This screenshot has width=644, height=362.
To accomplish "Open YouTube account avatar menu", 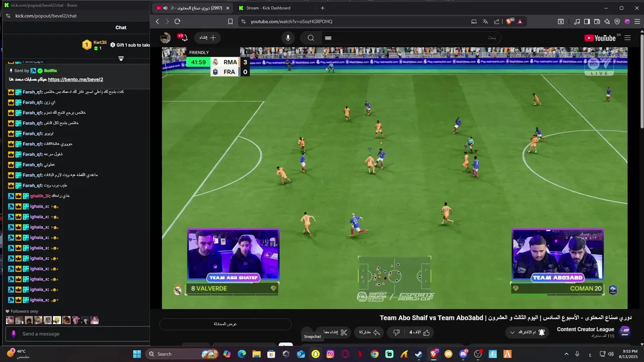I will point(166,38).
